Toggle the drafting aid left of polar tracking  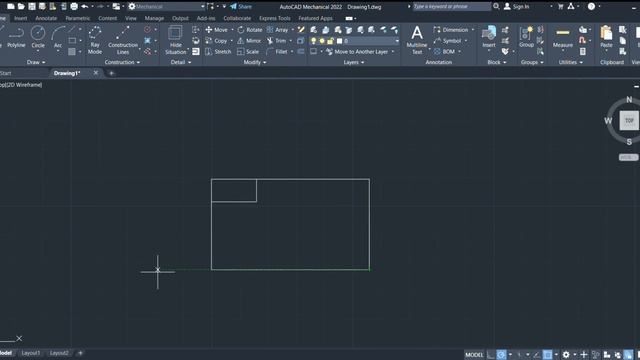click(x=491, y=355)
